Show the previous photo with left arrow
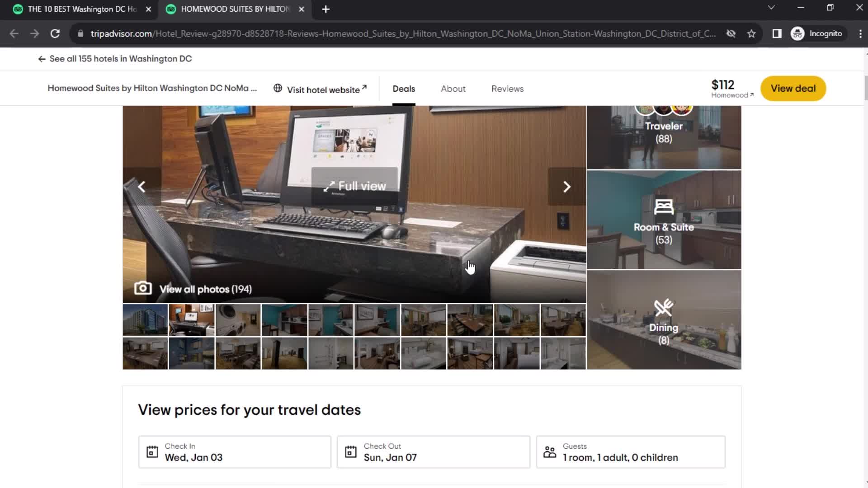Image resolution: width=868 pixels, height=488 pixels. 142,187
